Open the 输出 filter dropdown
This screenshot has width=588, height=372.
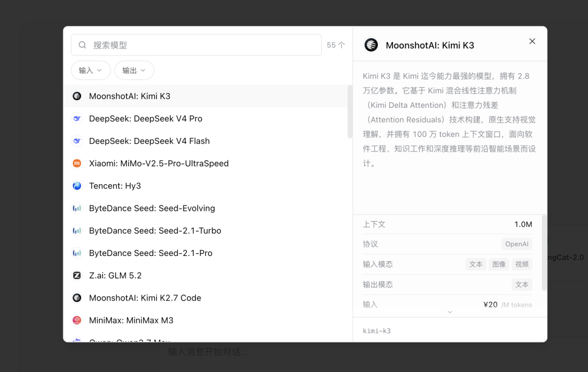[134, 70]
